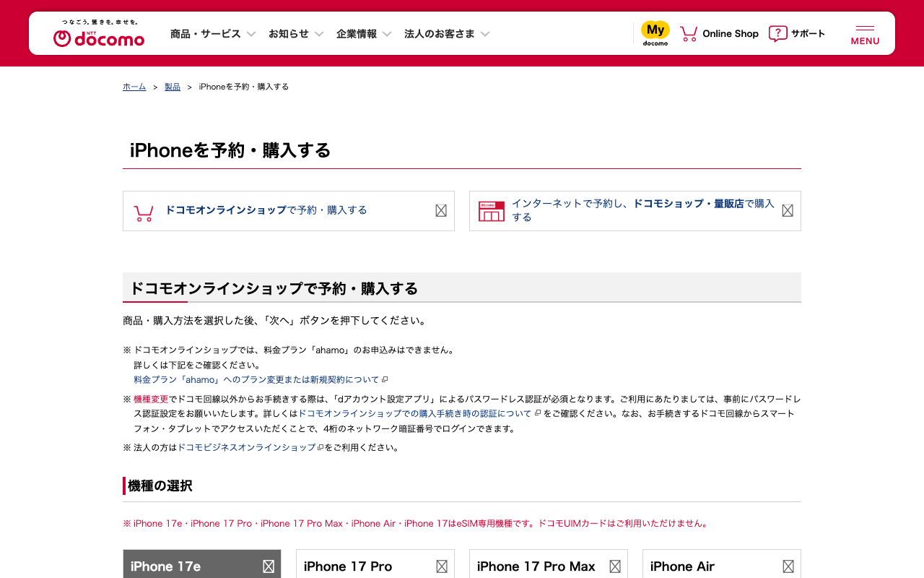
Task: Click the iPhoneを予約・購入する page heading
Action: pos(230,150)
